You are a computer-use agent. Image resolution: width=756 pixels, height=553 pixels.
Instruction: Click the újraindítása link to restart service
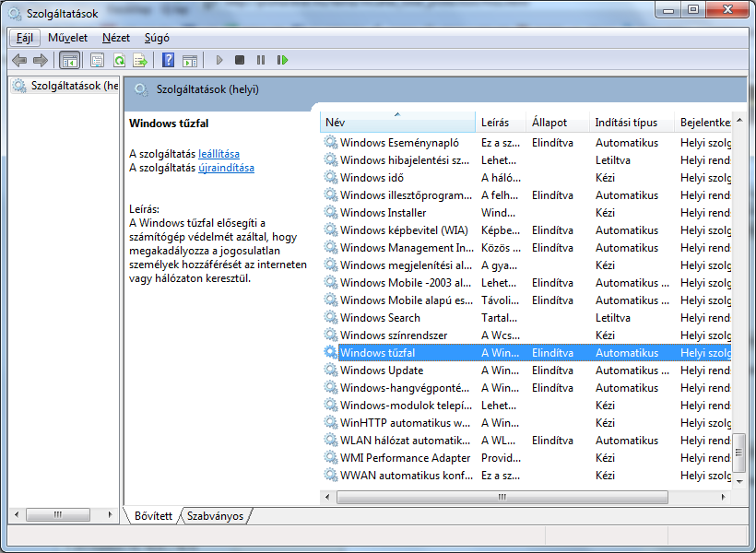coord(226,168)
